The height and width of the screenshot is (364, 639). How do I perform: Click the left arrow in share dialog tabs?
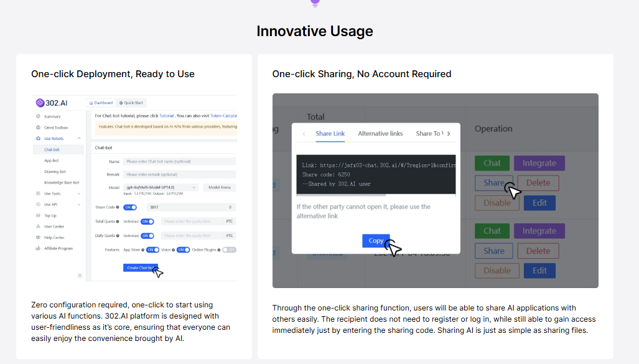[x=304, y=134]
